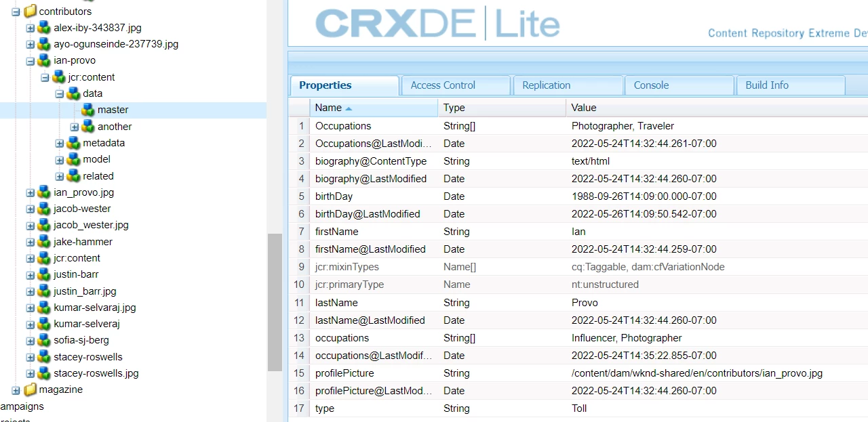The height and width of the screenshot is (422, 868).
Task: Click node icon beside jacob_wester.jpg
Action: pos(44,225)
